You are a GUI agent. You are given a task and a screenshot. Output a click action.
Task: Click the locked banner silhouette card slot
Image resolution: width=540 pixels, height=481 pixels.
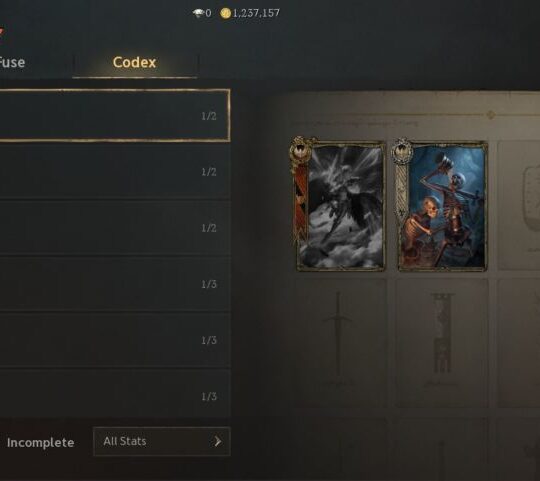click(442, 343)
